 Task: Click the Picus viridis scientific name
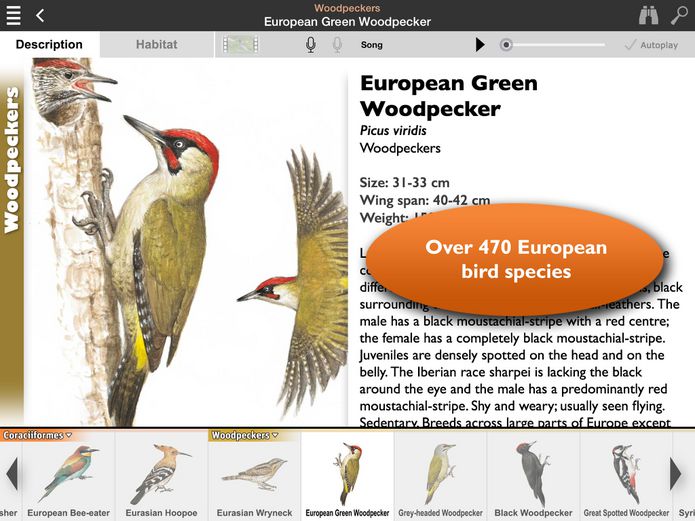coord(393,130)
